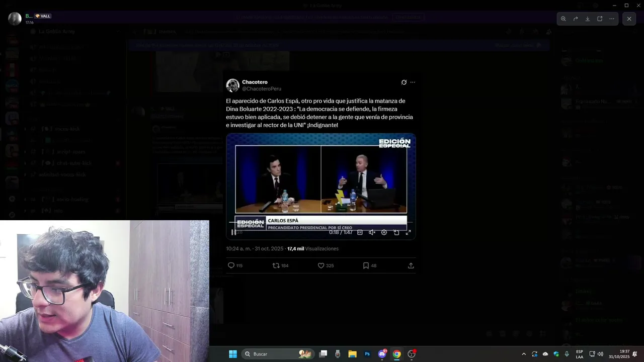The width and height of the screenshot is (644, 362).
Task: Open Task View in the taskbar
Action: click(324, 354)
